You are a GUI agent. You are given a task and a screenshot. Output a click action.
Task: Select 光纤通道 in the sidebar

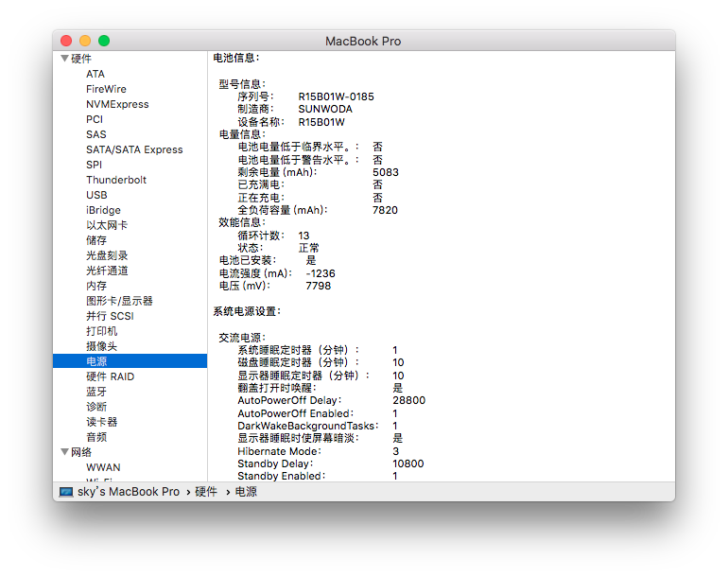pyautogui.click(x=107, y=271)
